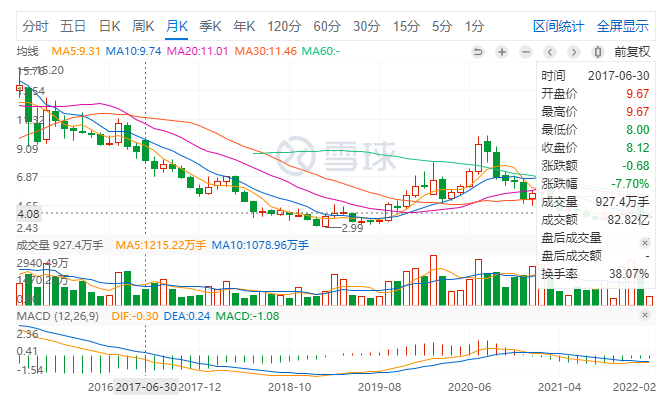Open the 前复权 adjustment dropdown
The width and height of the screenshot is (666, 401).
[632, 52]
